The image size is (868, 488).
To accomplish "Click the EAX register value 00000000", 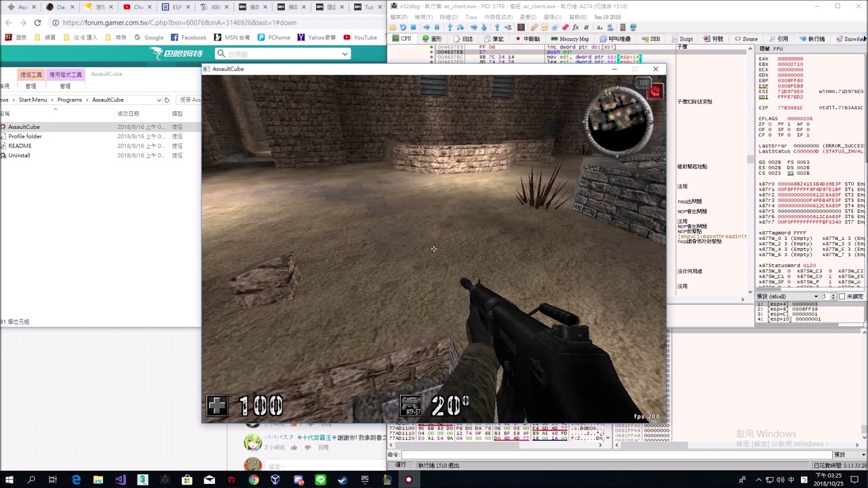I will pos(790,59).
